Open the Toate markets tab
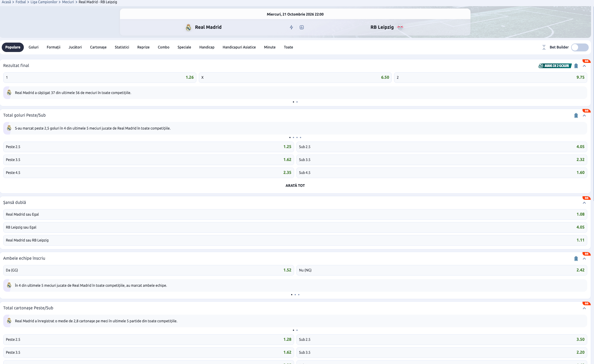The width and height of the screenshot is (594, 364). coord(288,47)
